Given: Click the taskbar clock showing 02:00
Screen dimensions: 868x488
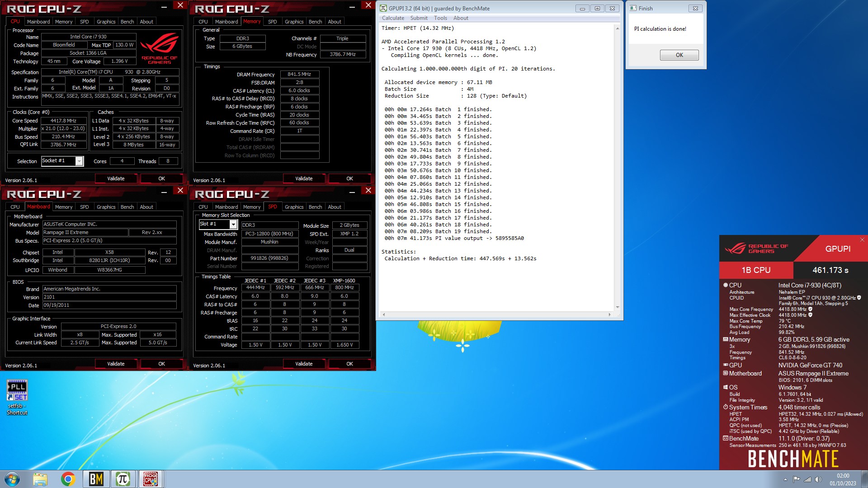Looking at the screenshot, I should point(843,479).
